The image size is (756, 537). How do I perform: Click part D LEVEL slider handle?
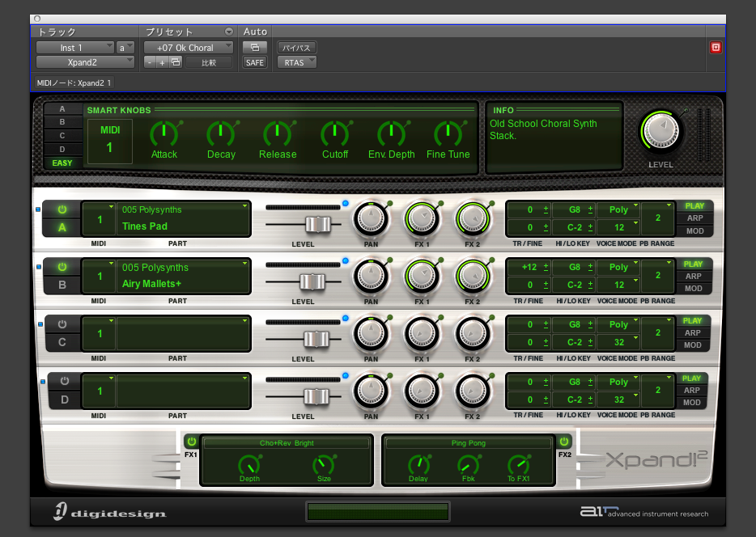point(316,396)
